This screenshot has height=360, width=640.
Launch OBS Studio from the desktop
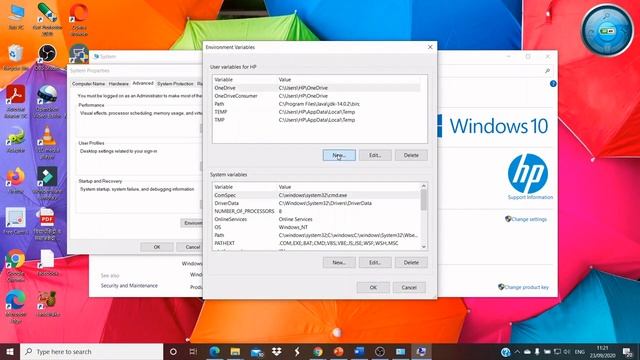[x=47, y=58]
